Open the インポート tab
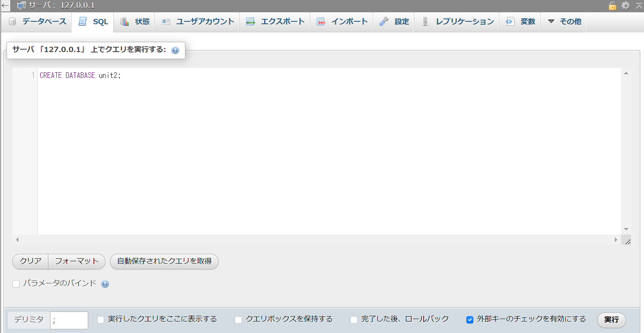The image size is (644, 333). (x=342, y=22)
